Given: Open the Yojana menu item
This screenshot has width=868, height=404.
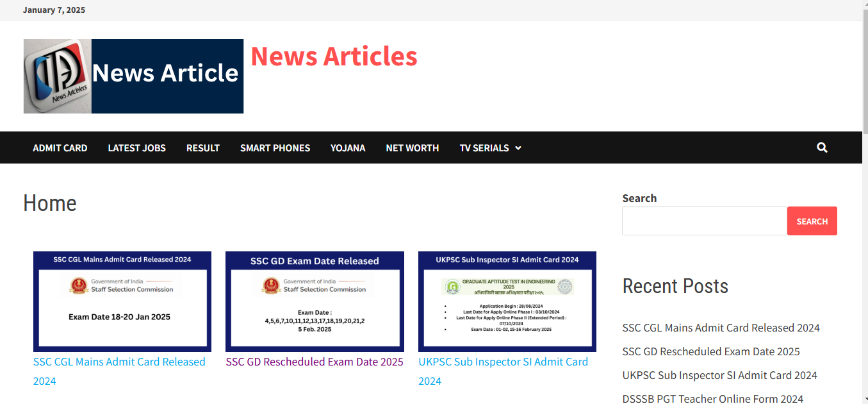Looking at the screenshot, I should tap(348, 147).
